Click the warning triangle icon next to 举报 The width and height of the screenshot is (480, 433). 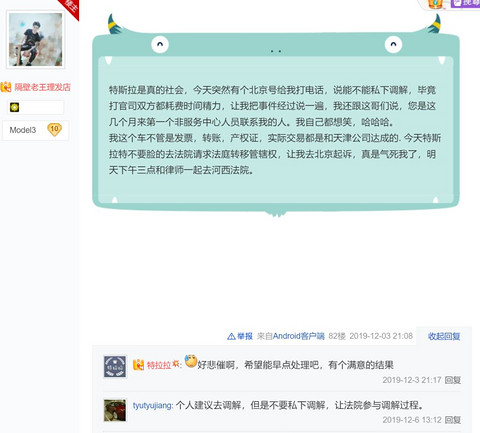[231, 336]
